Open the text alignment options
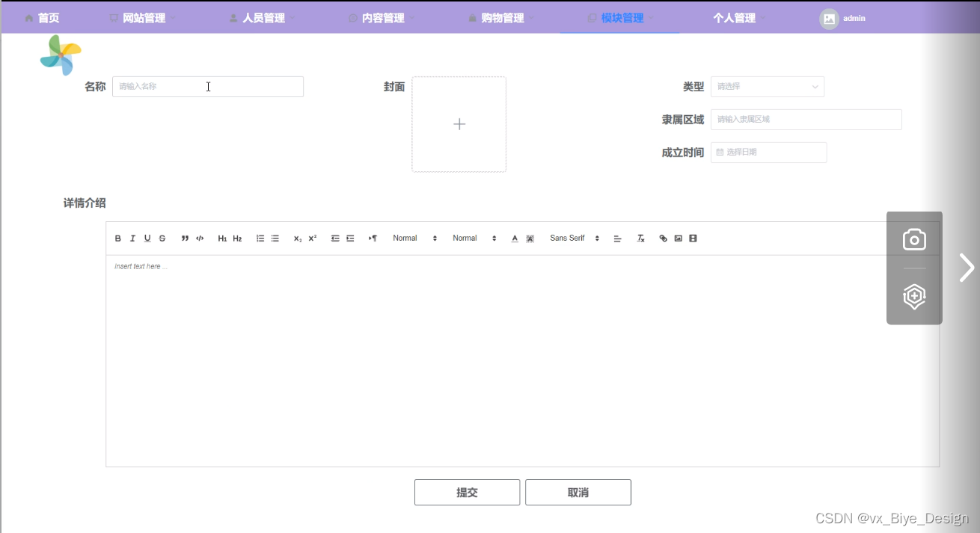 click(x=617, y=238)
